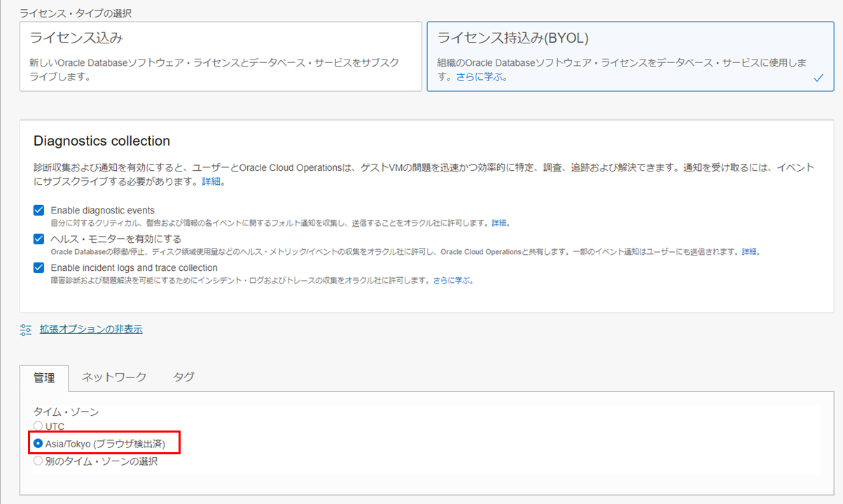Select the UTC time zone radio button

39,426
